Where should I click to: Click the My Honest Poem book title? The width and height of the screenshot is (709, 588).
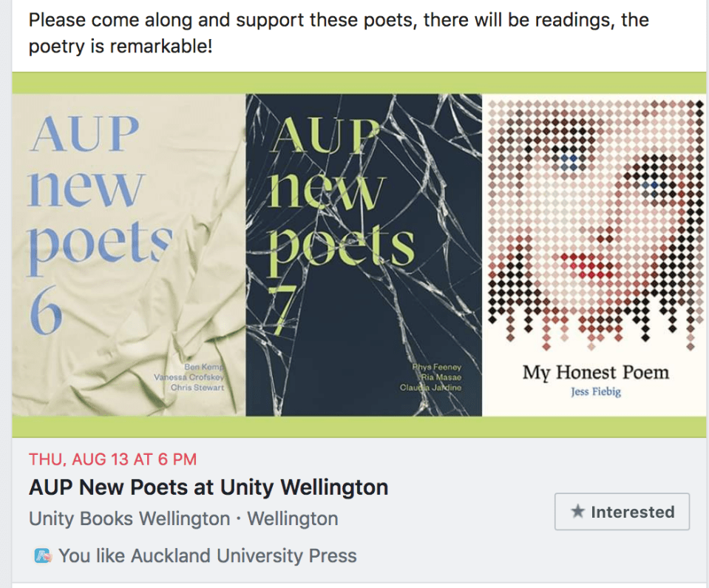coord(595,372)
